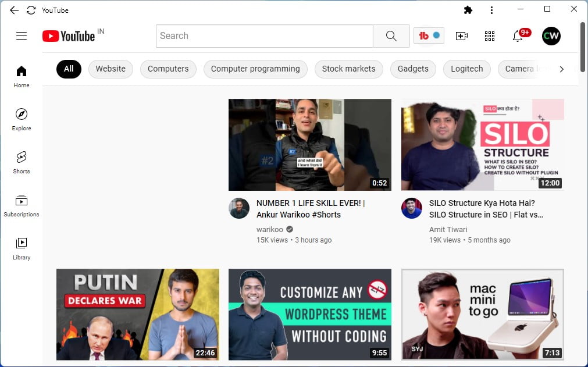This screenshot has height=367, width=588.
Task: Open Library in the sidebar
Action: (x=22, y=249)
